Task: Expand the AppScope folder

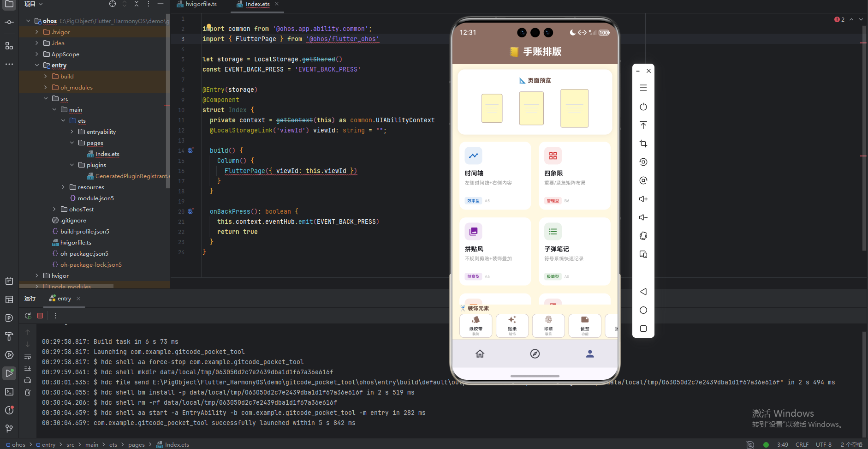Action: click(37, 54)
